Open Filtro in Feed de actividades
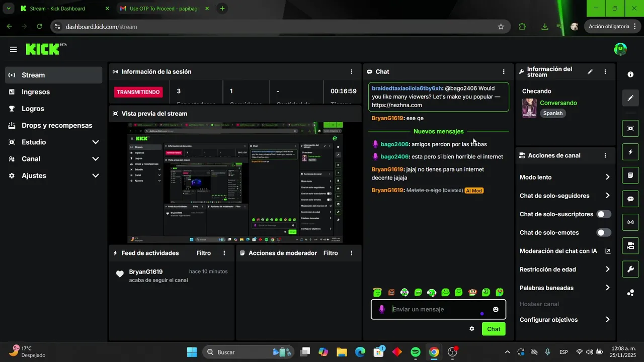Viewport: 644px width, 362px height. pos(204,253)
